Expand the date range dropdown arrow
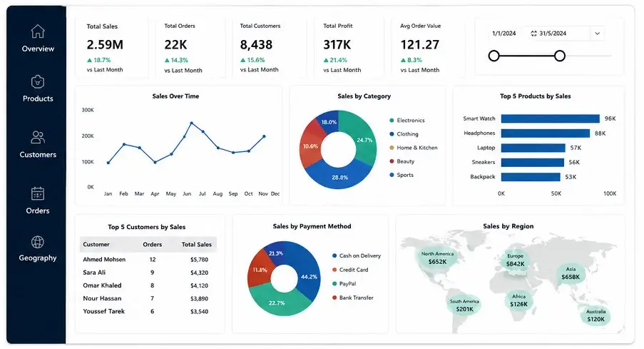Image resolution: width=644 pixels, height=349 pixels. [598, 34]
